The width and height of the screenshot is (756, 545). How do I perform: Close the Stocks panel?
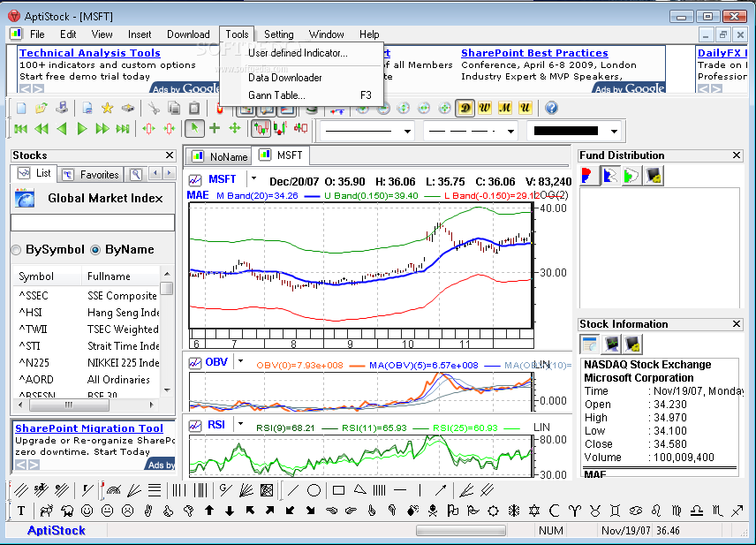[170, 155]
